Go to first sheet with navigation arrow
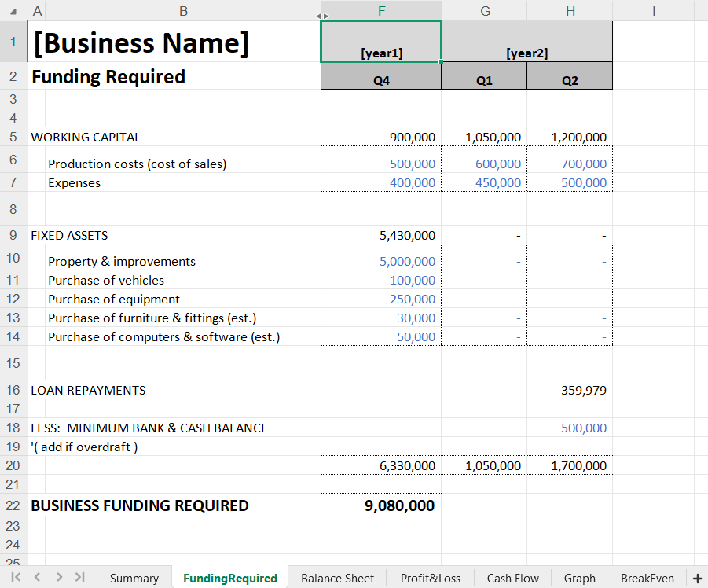The width and height of the screenshot is (708, 588). point(16,577)
